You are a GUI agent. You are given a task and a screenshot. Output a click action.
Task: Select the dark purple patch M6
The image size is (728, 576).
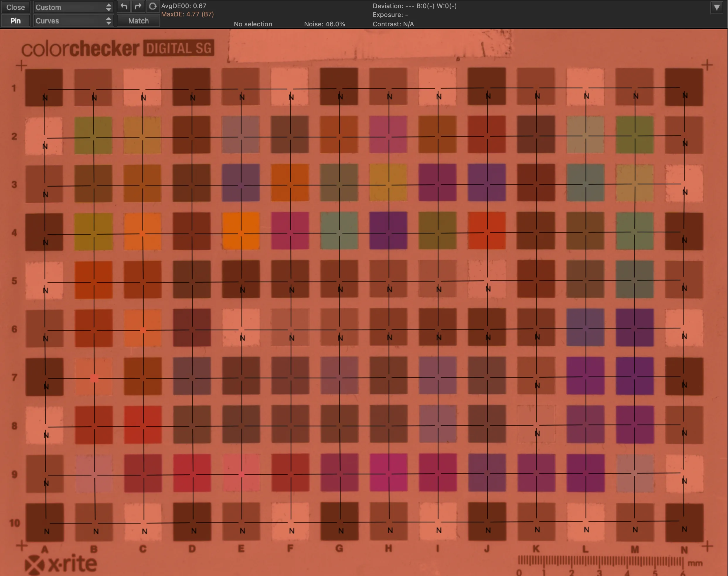pos(635,328)
